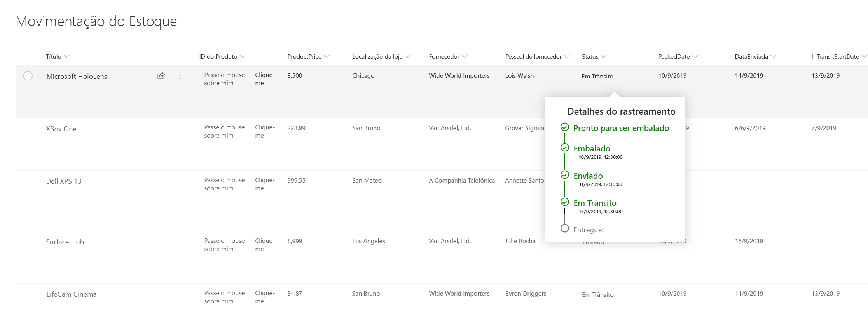Screen dimensions: 868x322
Task: Open the three-dot actions menu for Microsoft HoloLens
Action: [x=180, y=76]
